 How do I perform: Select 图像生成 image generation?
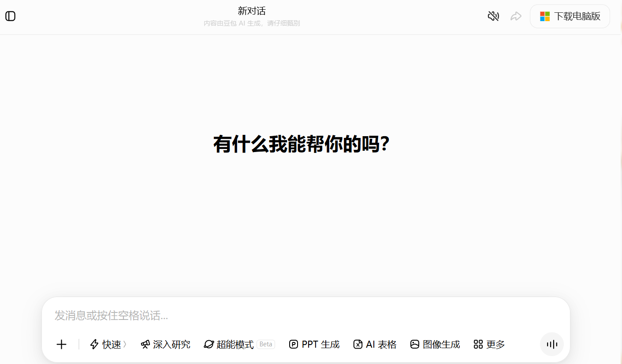point(435,345)
